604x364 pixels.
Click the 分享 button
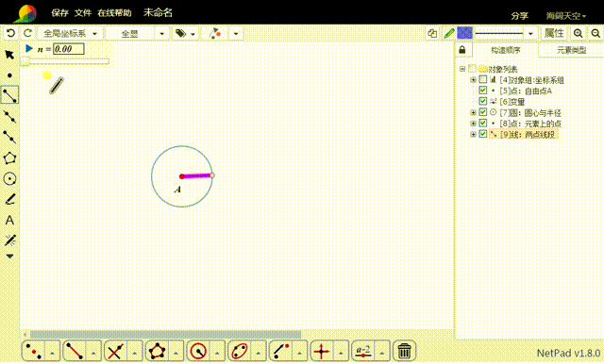(520, 16)
